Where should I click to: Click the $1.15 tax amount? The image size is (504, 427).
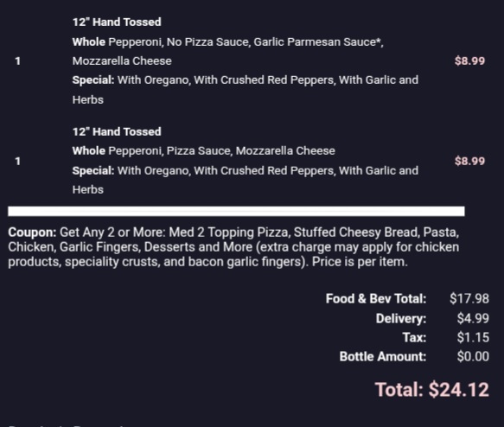click(473, 337)
